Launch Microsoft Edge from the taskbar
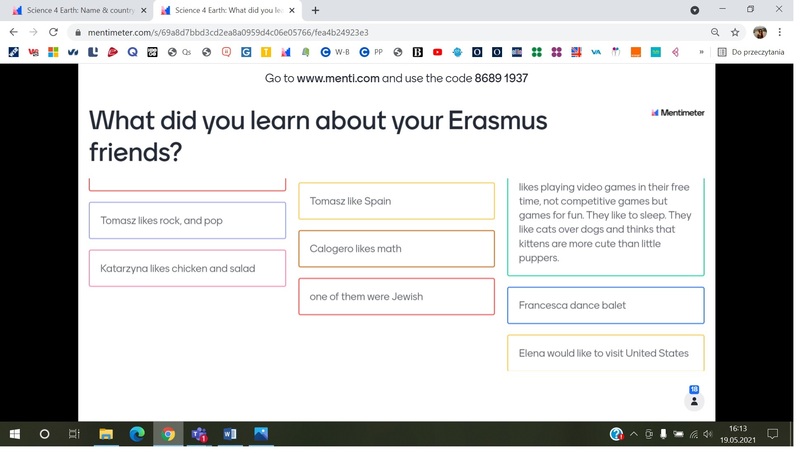800x453 pixels. (137, 434)
